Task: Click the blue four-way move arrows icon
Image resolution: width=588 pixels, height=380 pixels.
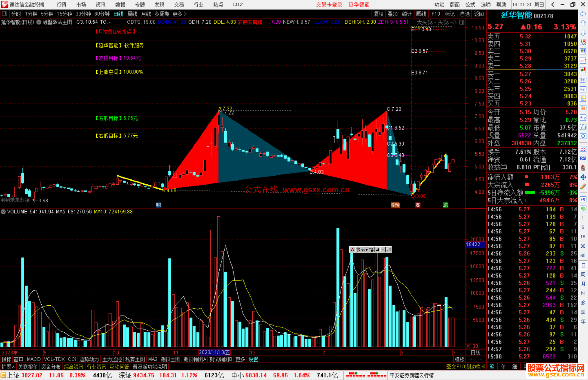Action: pos(583,177)
